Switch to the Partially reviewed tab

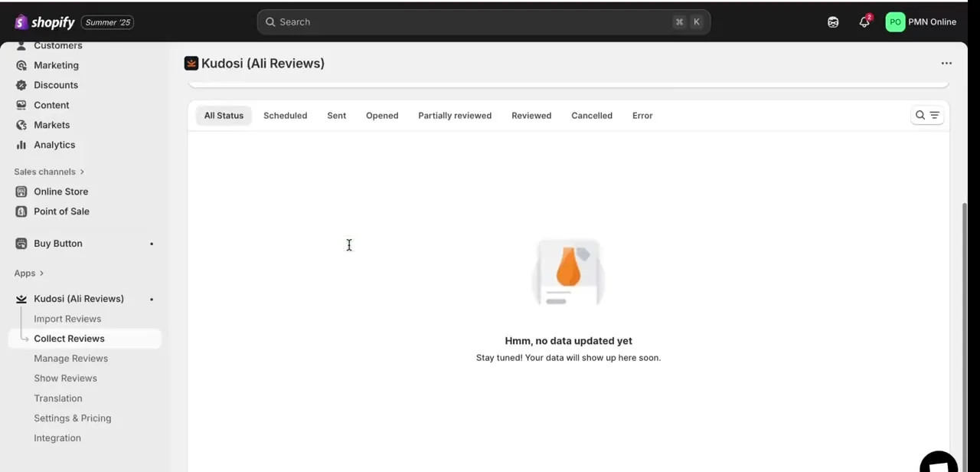(455, 116)
